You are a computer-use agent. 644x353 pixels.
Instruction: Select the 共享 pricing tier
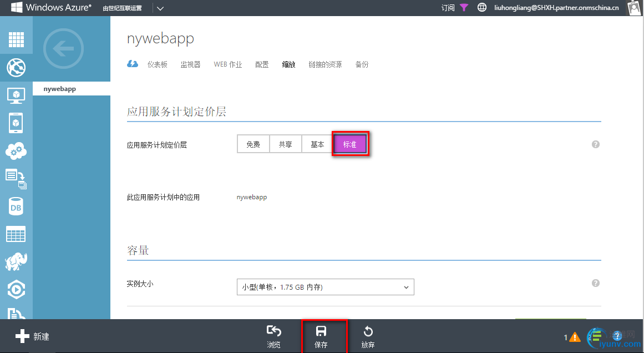pyautogui.click(x=286, y=144)
